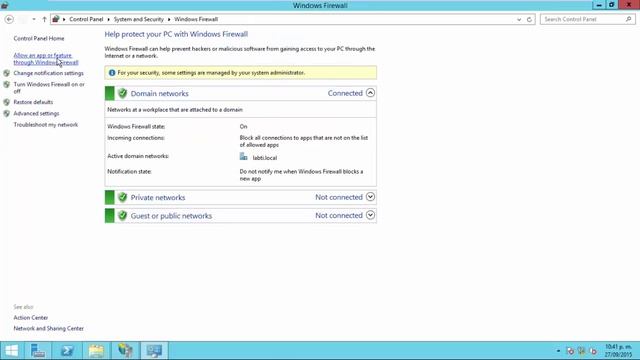
Task: Click Restore defaults
Action: [x=33, y=102]
